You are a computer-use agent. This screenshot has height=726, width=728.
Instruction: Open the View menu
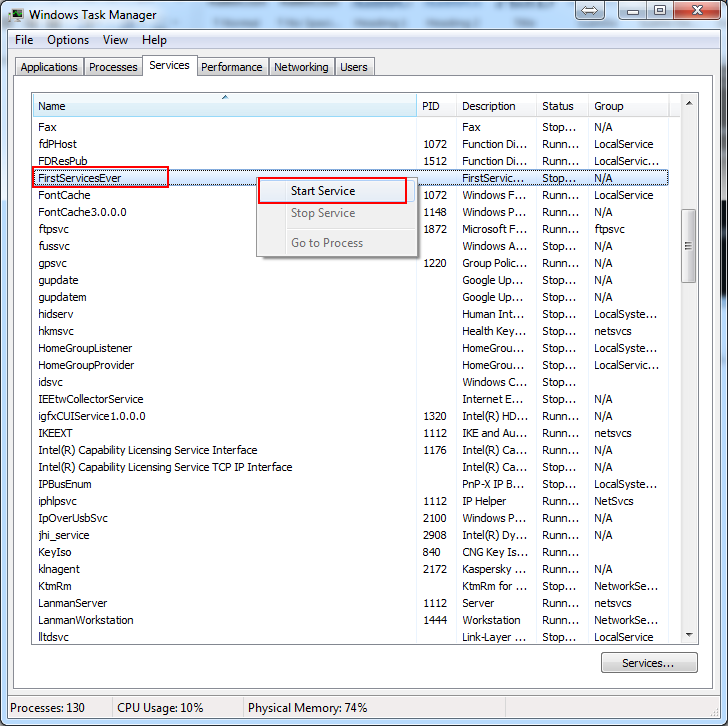pyautogui.click(x=115, y=40)
